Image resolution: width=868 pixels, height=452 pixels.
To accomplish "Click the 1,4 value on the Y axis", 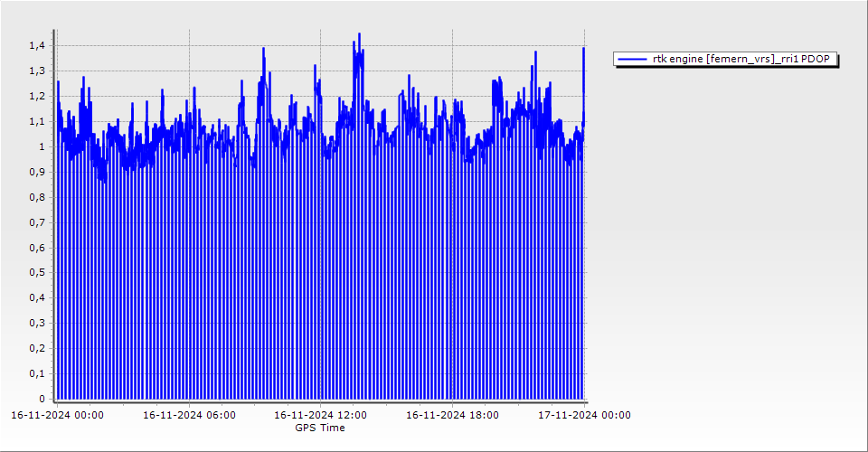I will click(x=37, y=45).
